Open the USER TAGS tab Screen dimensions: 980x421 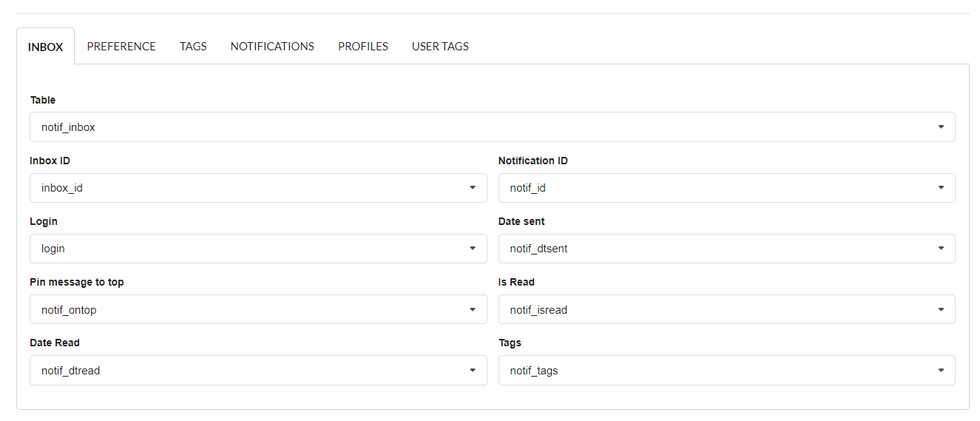(x=440, y=47)
